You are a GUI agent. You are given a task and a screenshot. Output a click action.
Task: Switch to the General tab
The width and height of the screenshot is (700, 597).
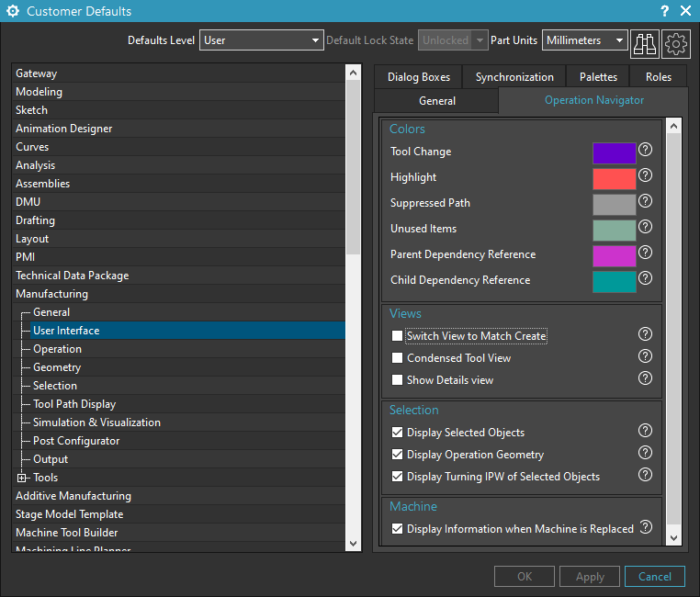436,101
